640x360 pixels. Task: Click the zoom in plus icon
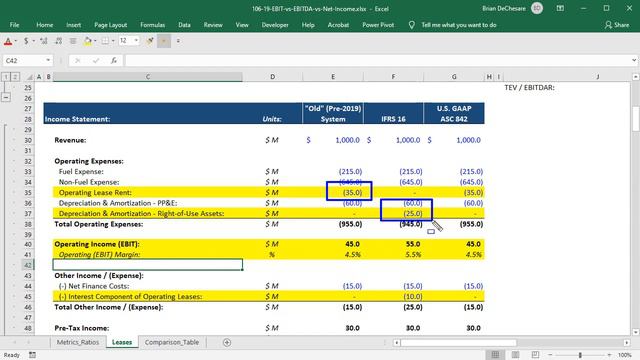[609, 355]
